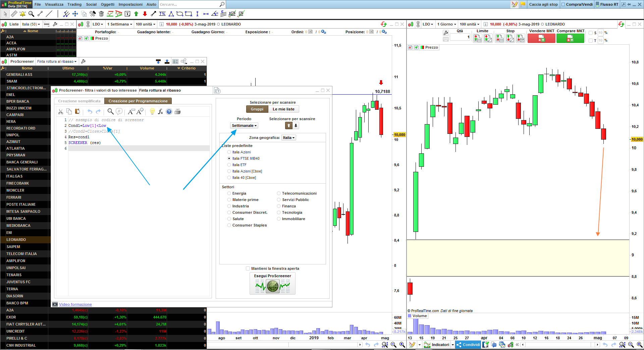Image resolution: width=644 pixels, height=350 pixels.
Task: Decrease font size in code editor
Action: click(x=131, y=112)
